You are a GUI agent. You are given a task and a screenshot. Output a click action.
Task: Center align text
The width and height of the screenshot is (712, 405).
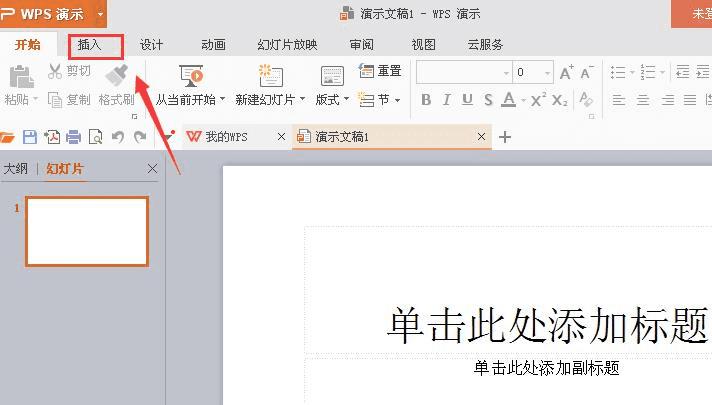pos(643,100)
